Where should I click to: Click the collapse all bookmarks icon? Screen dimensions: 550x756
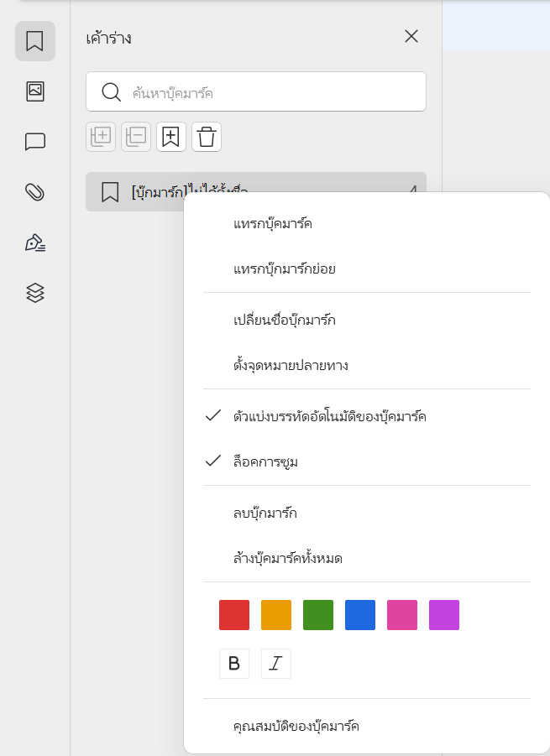136,137
